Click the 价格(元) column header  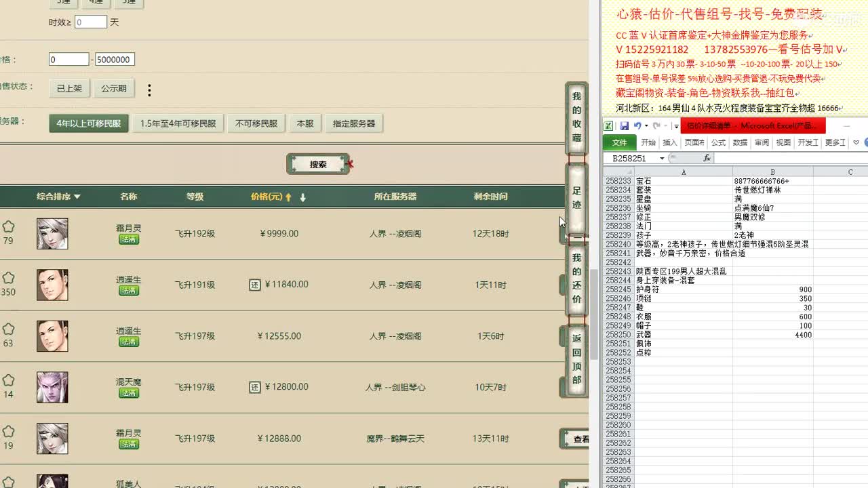[267, 197]
